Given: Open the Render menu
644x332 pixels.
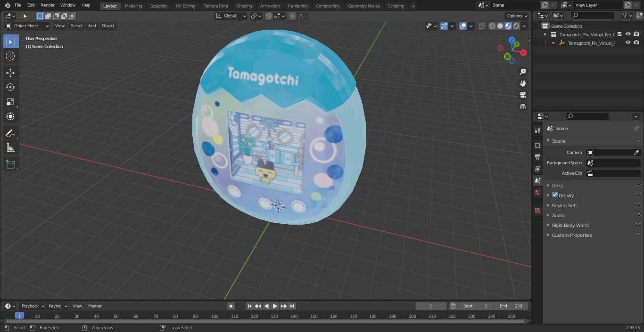Looking at the screenshot, I should 47,5.
